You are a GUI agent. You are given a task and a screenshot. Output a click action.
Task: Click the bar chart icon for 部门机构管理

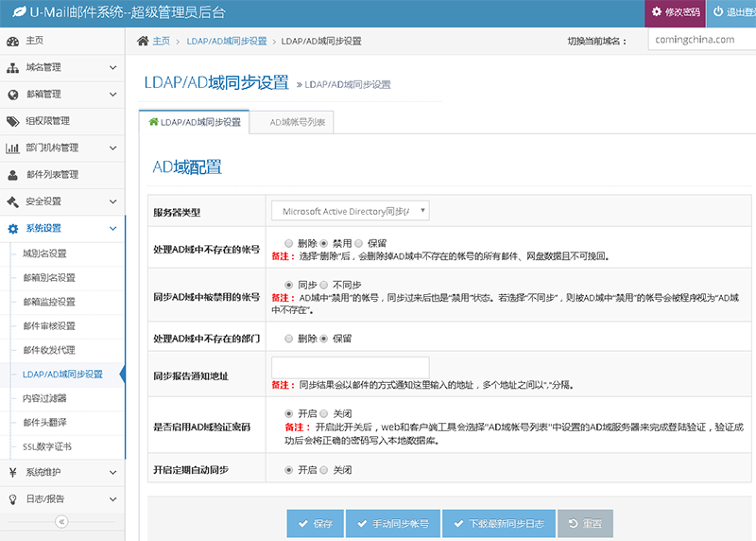pos(13,148)
